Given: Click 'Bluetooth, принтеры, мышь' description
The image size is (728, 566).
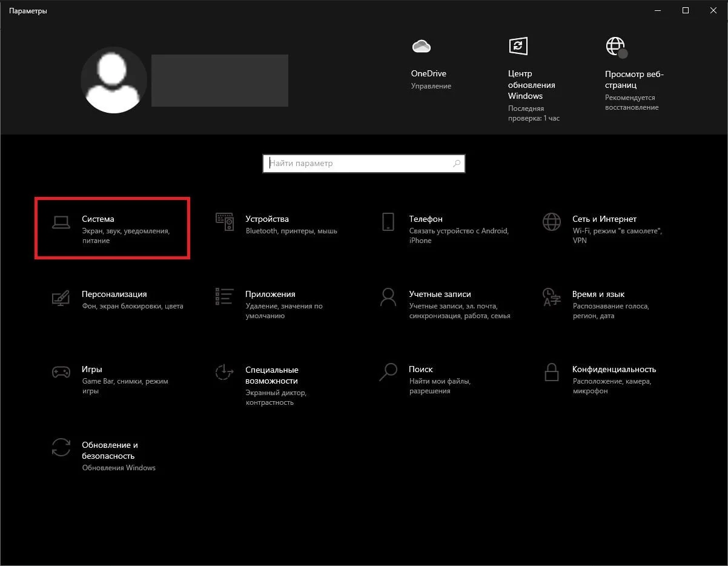Looking at the screenshot, I should (x=291, y=231).
